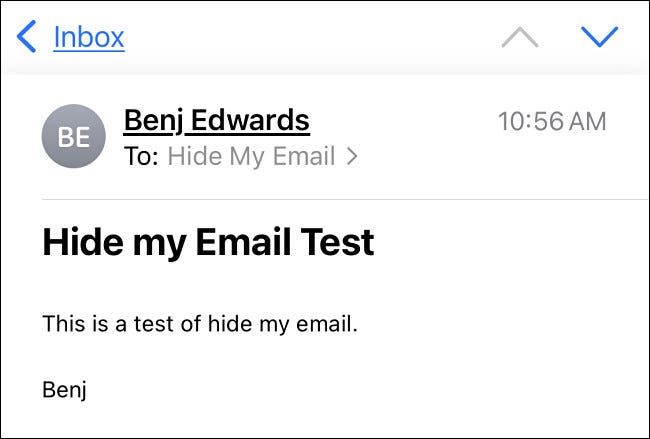Screen dimensions: 650x439
Task: Click the body text line about a test
Action: pyautogui.click(x=200, y=324)
